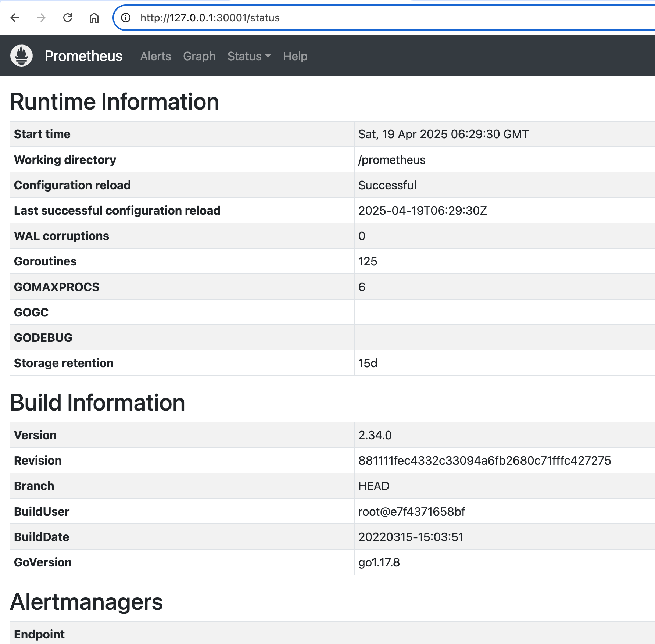Open the Status dropdown menu
655x644 pixels.
249,56
